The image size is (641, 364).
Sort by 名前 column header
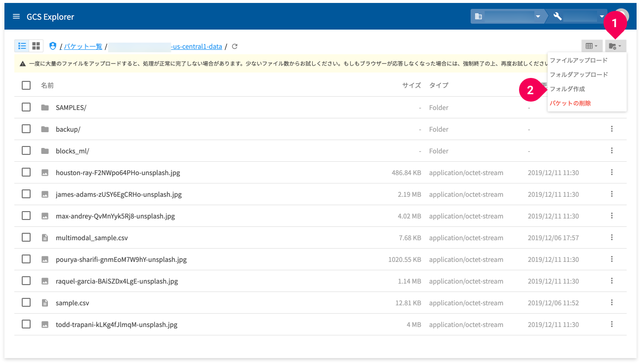coord(47,85)
